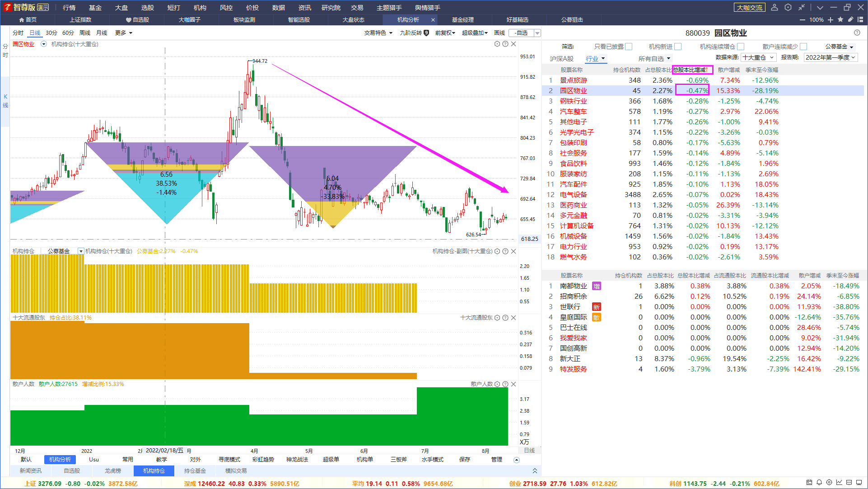
Task: Open the 主题猎手 menu
Action: point(389,7)
